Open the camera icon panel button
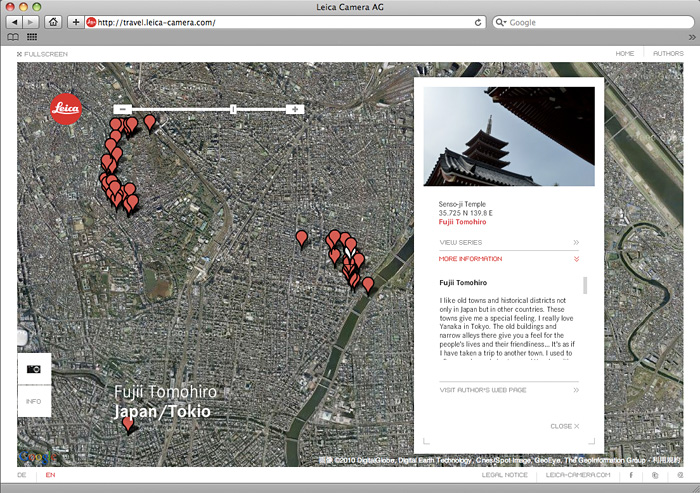700x493 pixels. 34,369
